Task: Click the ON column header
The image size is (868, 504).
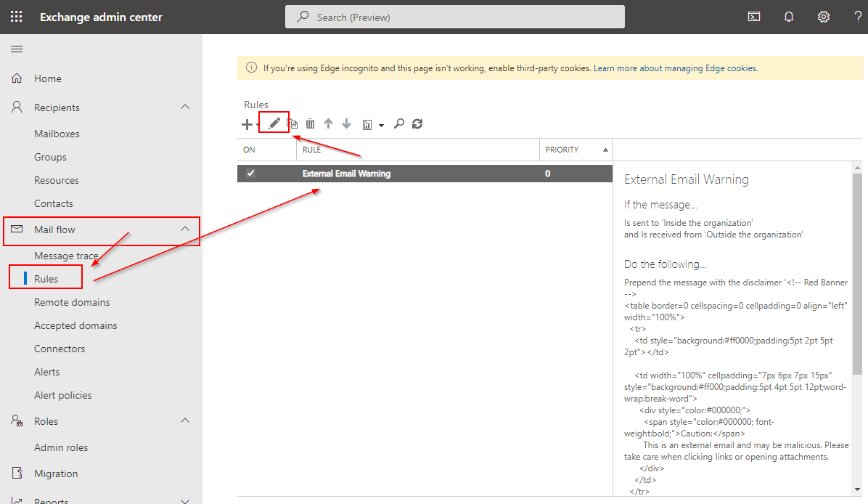Action: (x=249, y=150)
